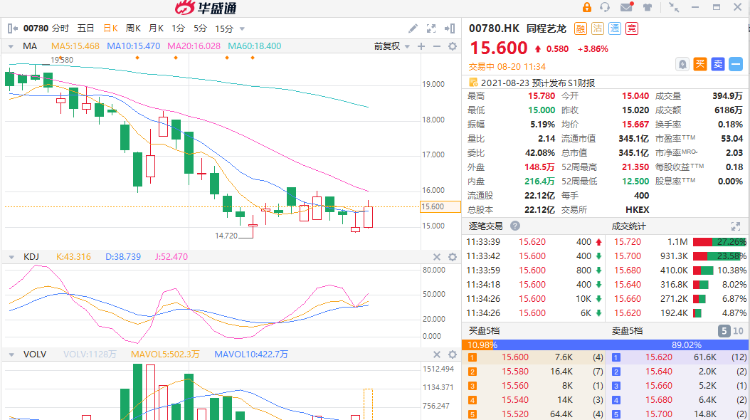Open MA indicator settings gear
This screenshot has width=750, height=420.
(x=452, y=46)
